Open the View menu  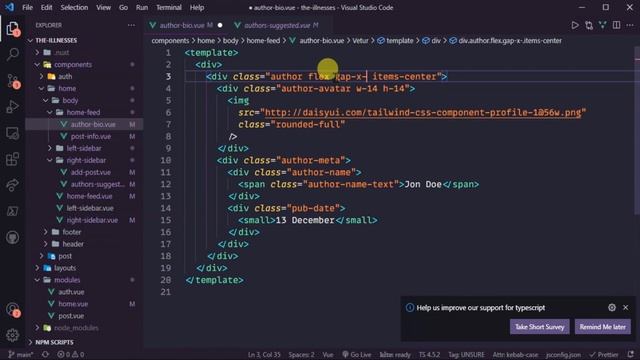[103, 7]
